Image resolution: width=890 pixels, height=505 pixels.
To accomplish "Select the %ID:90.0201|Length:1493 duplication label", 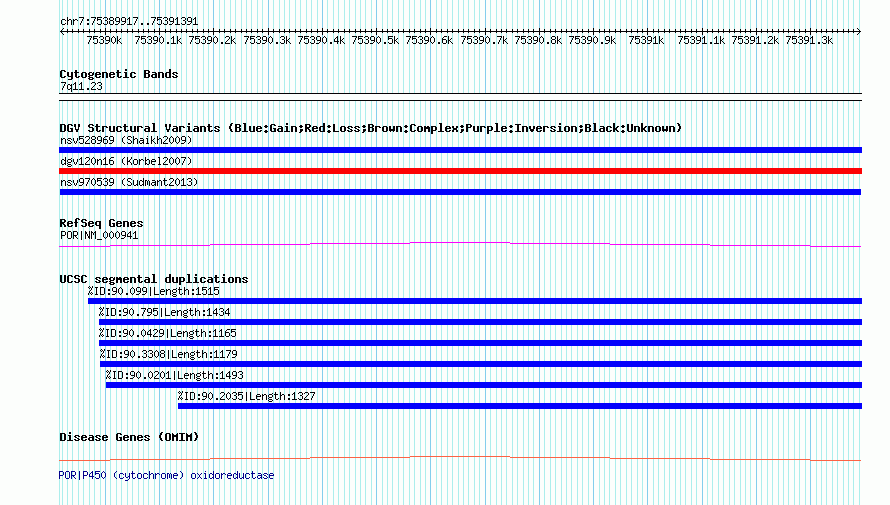I will [x=174, y=376].
